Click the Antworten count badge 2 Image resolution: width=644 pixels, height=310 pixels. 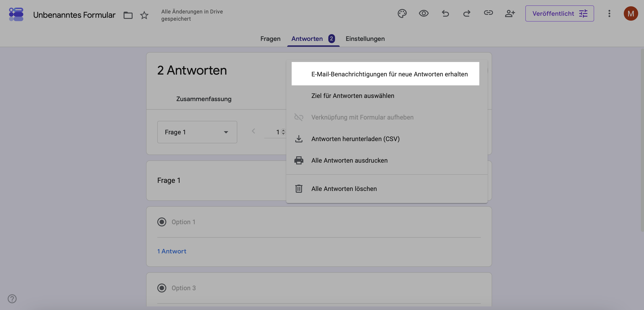331,38
